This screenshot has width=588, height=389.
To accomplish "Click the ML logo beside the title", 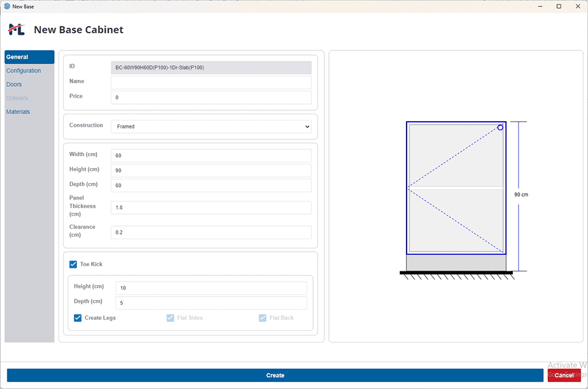I will (16, 30).
